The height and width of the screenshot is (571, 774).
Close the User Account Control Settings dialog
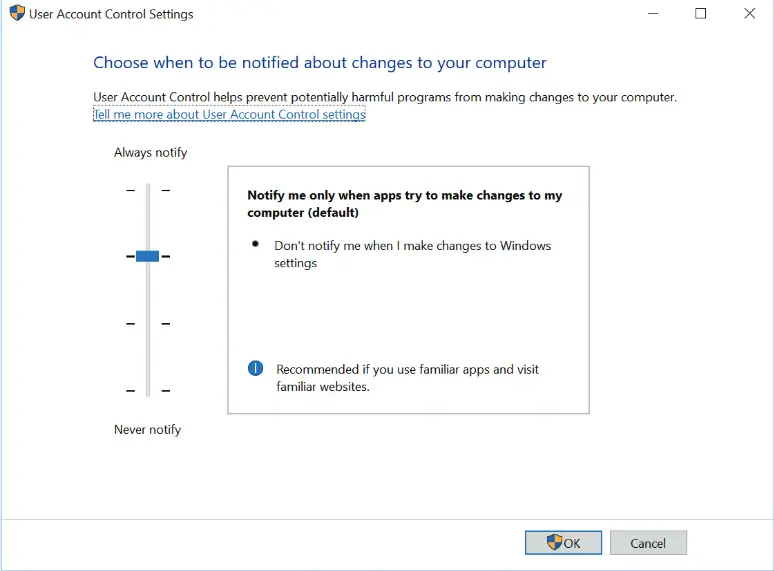coord(749,14)
